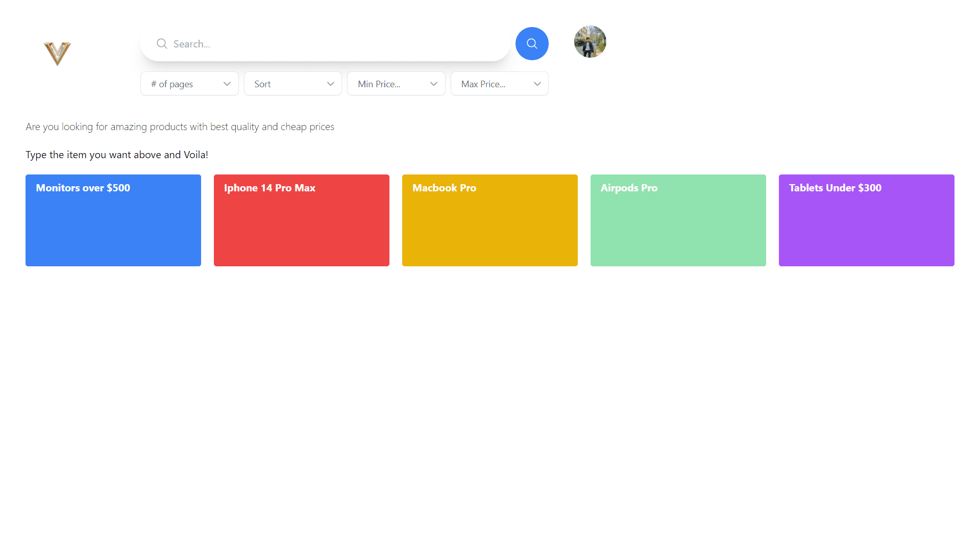Click the # of pages chevron arrow
The width and height of the screenshot is (980, 551).
227,84
